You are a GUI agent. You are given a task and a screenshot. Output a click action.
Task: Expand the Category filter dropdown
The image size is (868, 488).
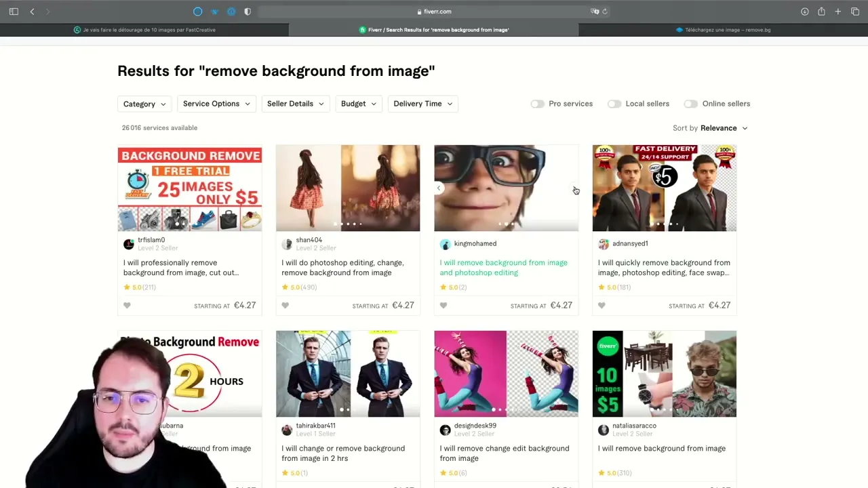coord(144,104)
